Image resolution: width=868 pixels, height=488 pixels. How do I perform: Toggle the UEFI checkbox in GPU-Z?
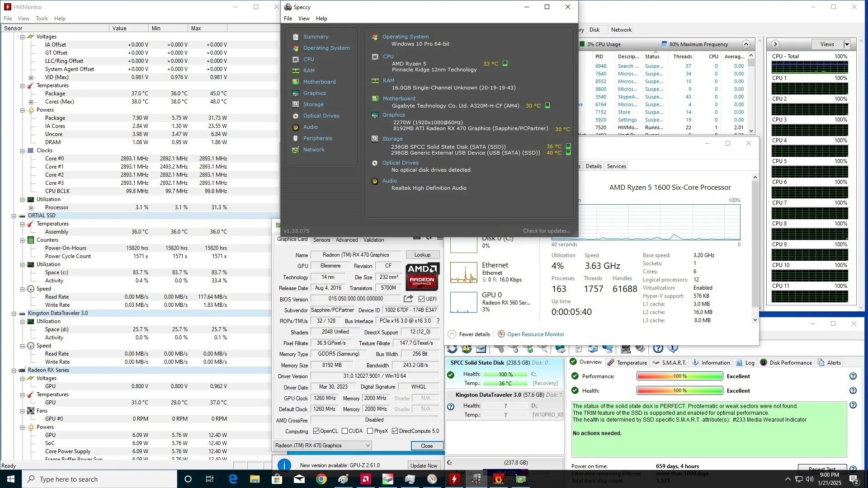421,299
